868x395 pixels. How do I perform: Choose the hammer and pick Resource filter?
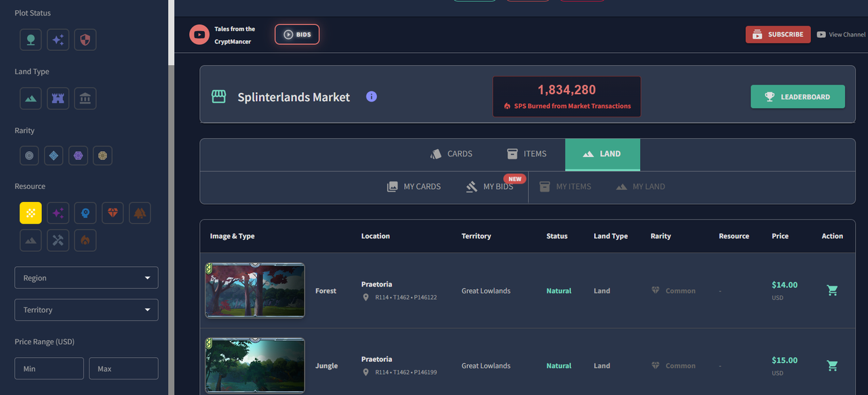click(58, 240)
